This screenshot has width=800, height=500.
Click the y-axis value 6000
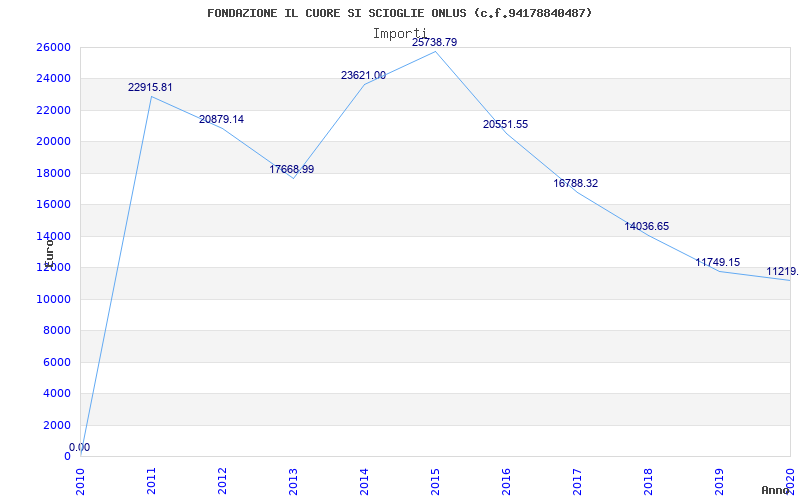pos(56,362)
